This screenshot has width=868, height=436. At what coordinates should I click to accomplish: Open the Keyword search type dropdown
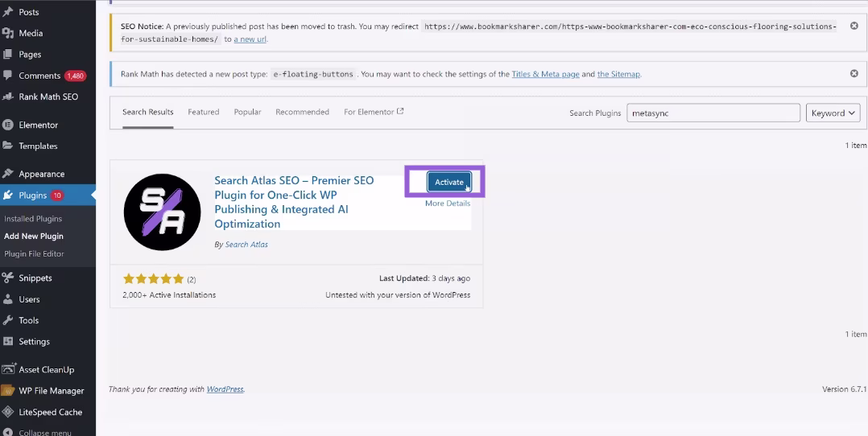coord(833,113)
